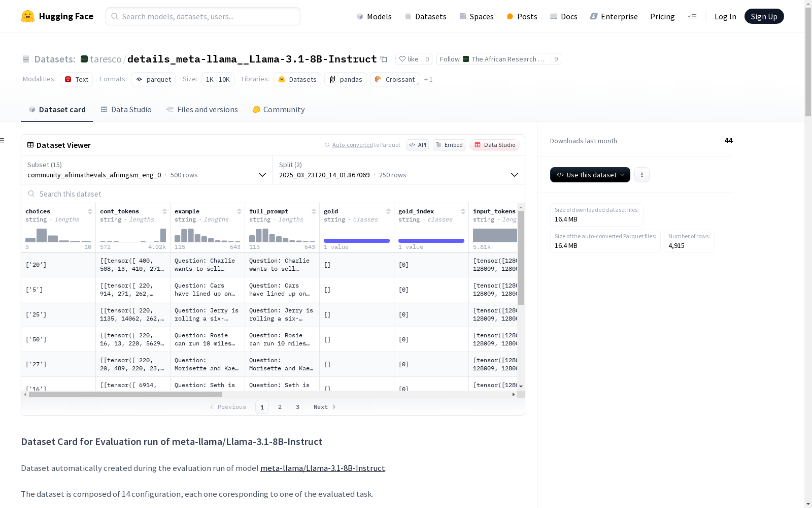
Task: Open Docs in navigation
Action: [x=564, y=16]
